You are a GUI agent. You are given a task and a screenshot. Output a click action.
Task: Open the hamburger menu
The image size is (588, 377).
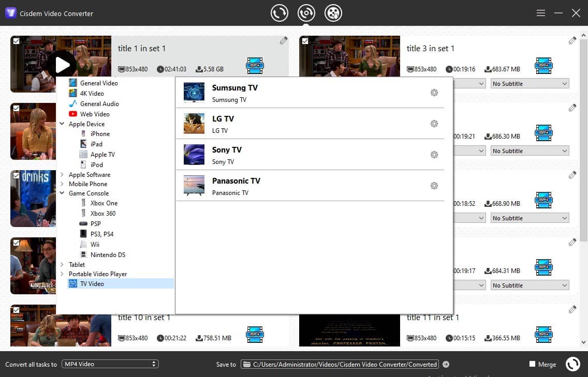point(540,12)
